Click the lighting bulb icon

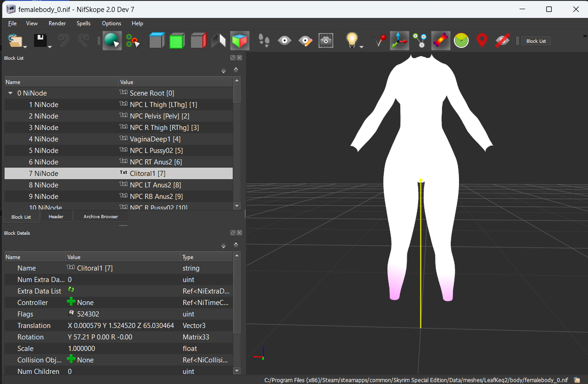pyautogui.click(x=352, y=41)
